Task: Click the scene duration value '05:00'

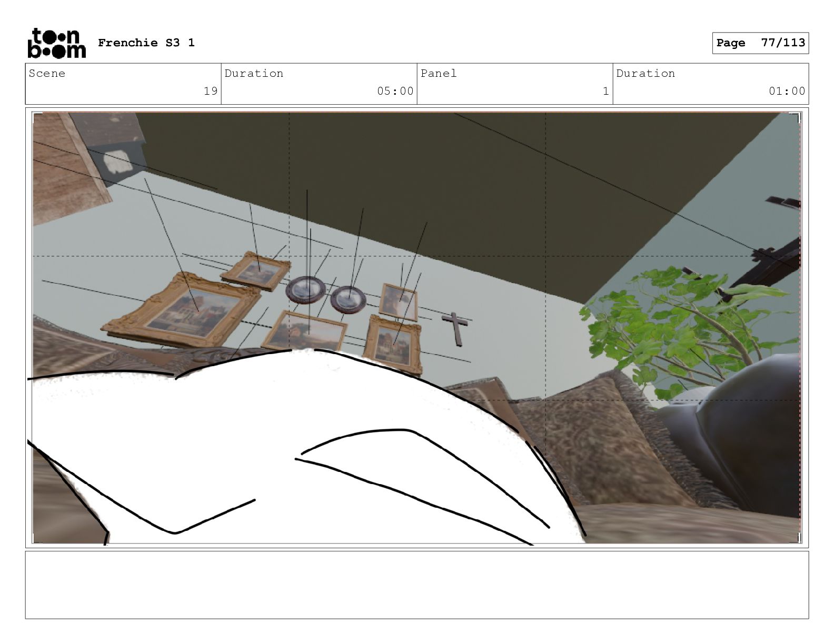Action: coord(395,91)
